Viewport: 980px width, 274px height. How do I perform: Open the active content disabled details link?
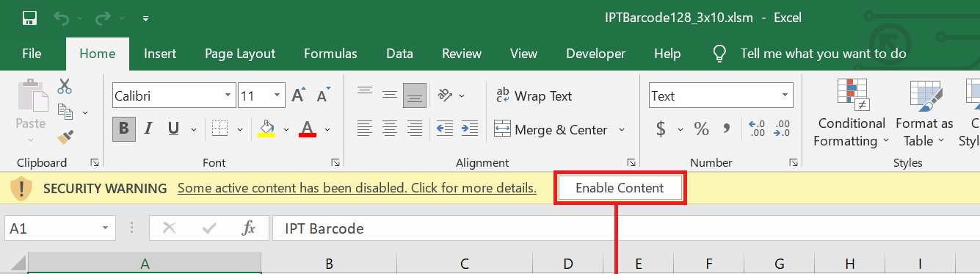click(x=357, y=188)
